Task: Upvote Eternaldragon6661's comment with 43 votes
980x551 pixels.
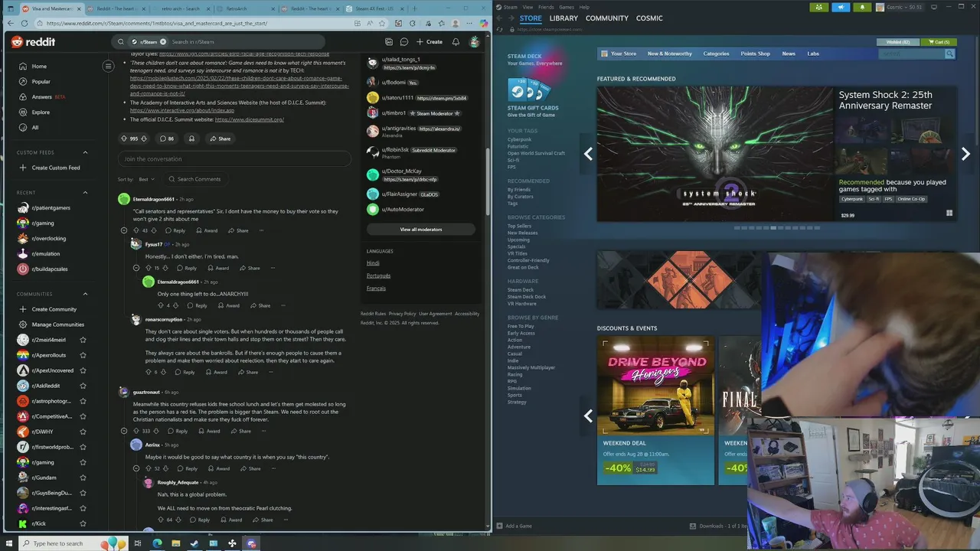Action: click(x=136, y=230)
